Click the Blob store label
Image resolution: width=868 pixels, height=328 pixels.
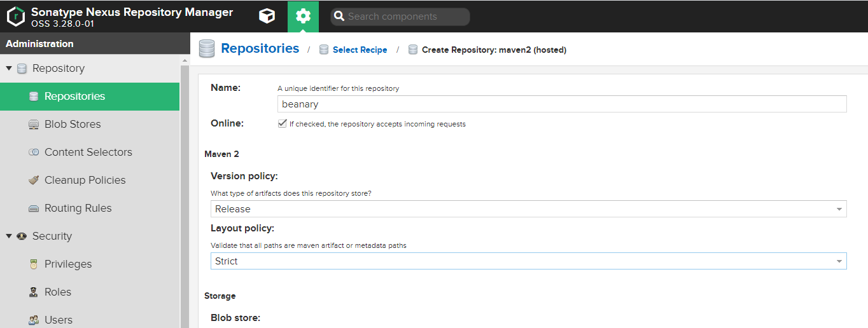(235, 317)
